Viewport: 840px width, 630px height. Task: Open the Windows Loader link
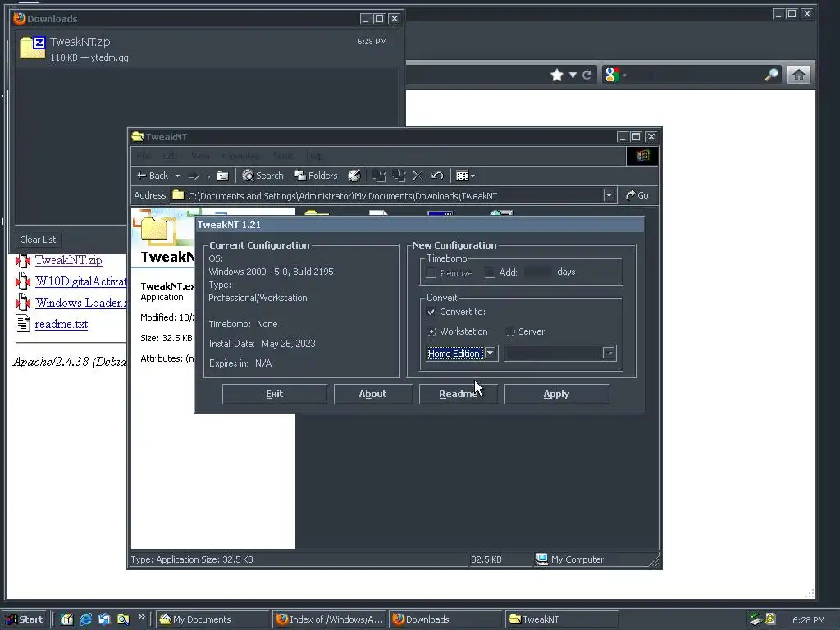coord(80,303)
